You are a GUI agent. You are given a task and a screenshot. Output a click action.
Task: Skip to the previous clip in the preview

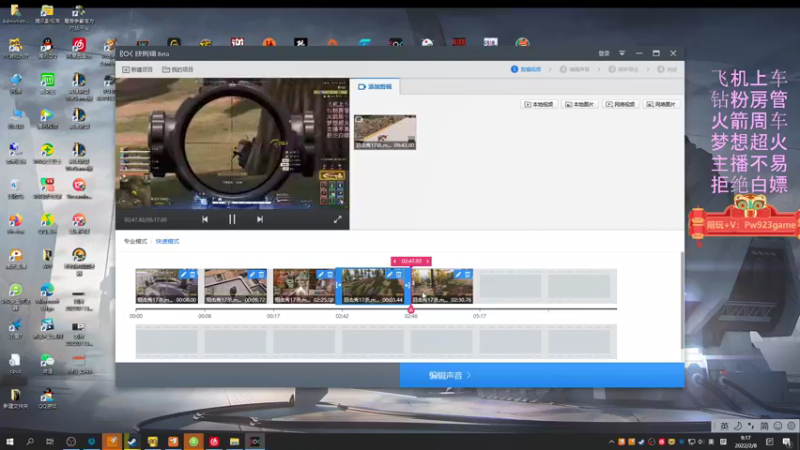[x=205, y=219]
